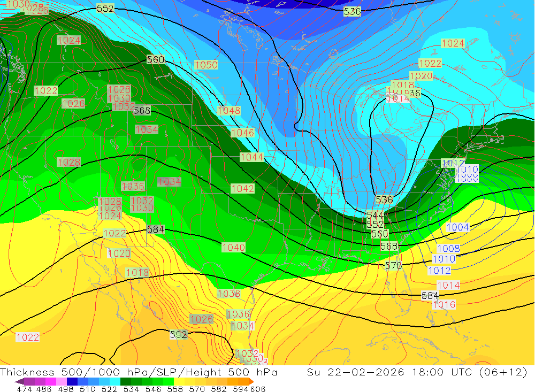Click the legend value 534
The height and width of the screenshot is (392, 535).
tap(131, 389)
